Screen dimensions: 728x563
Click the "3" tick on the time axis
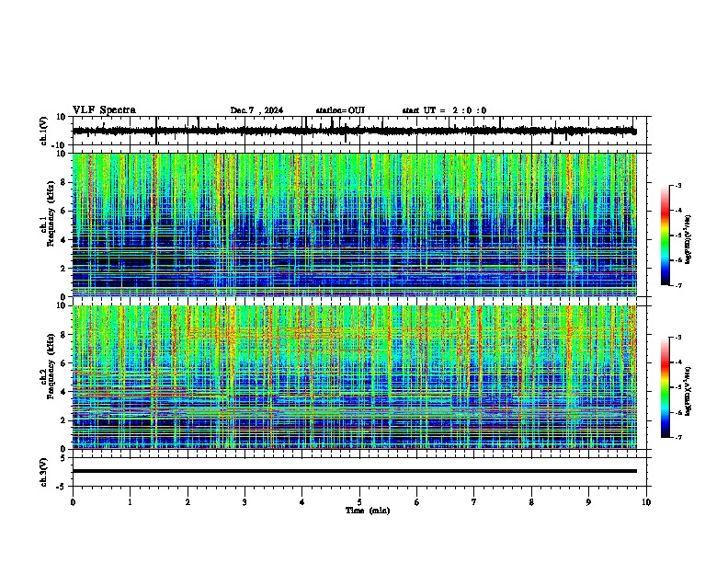click(x=245, y=502)
